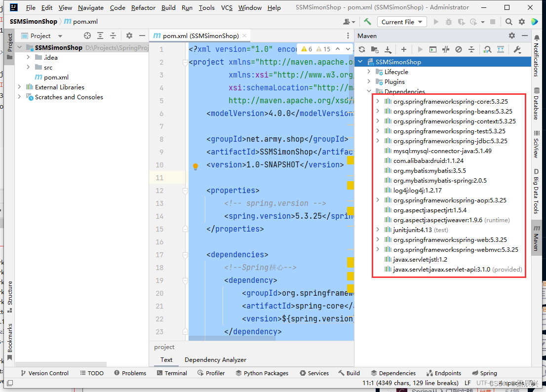The width and height of the screenshot is (546, 392).
Task: Toggle Skip Tests mode in Maven toolbar
Action: tap(459, 49)
